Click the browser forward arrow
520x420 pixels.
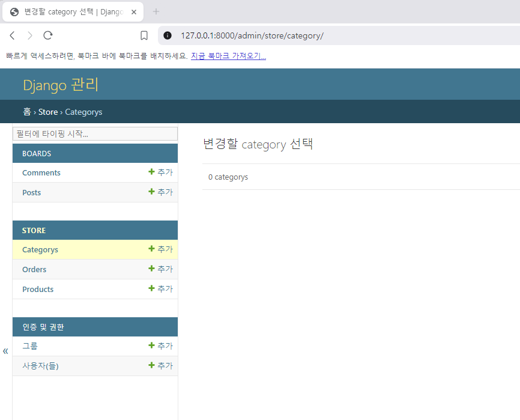(30, 35)
